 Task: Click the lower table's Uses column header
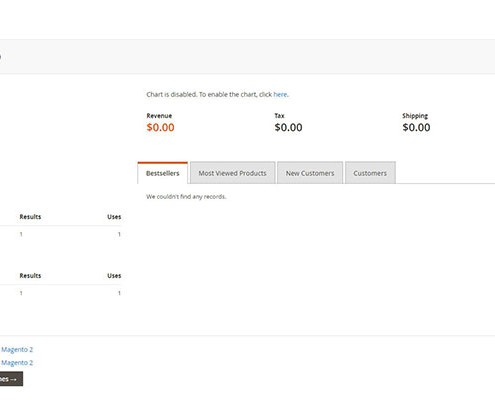click(x=114, y=276)
